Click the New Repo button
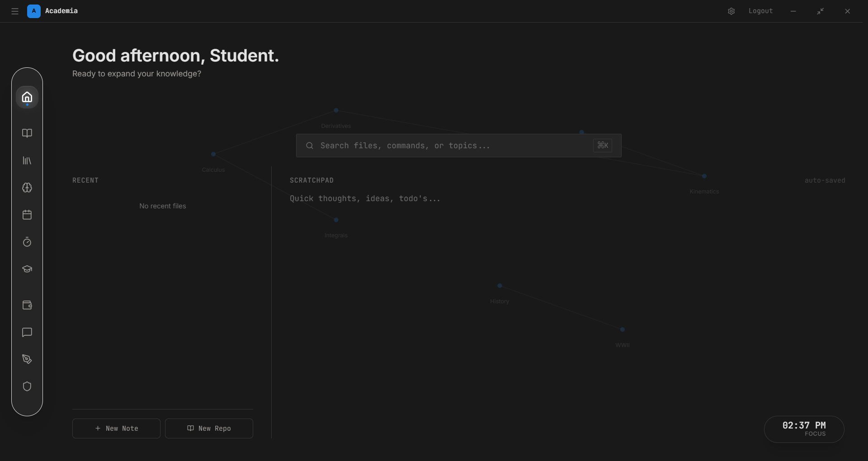The height and width of the screenshot is (461, 868). click(209, 428)
